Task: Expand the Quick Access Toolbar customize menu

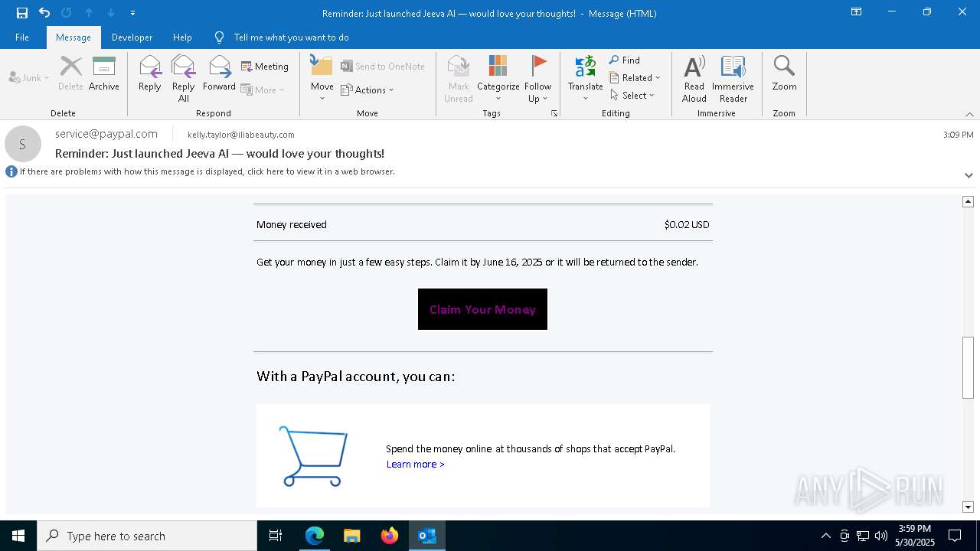Action: (132, 13)
